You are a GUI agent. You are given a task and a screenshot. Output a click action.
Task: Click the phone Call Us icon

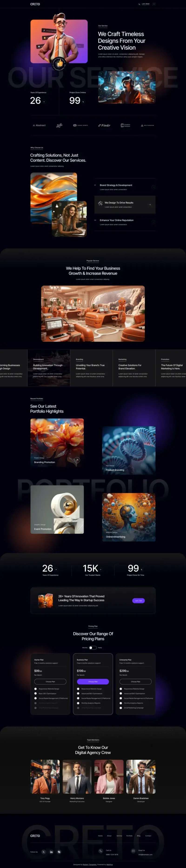pyautogui.click(x=101, y=851)
